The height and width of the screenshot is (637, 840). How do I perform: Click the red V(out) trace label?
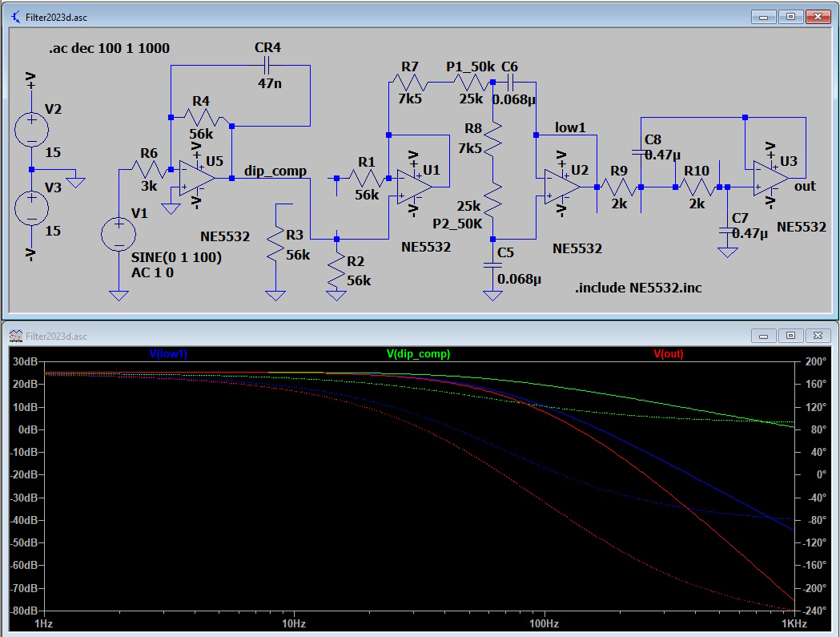point(668,353)
